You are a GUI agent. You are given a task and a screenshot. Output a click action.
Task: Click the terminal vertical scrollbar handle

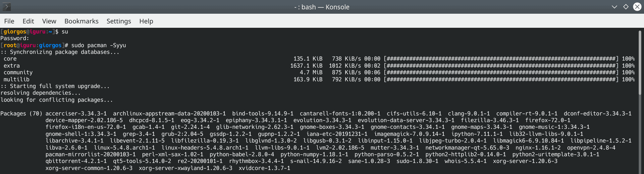[640, 64]
